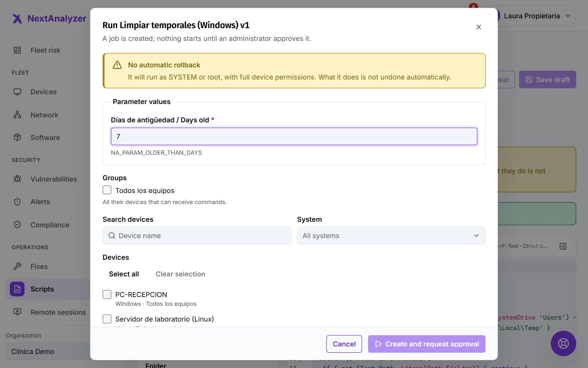This screenshot has height=368, width=588.
Task: Open Fleet risk dashboard icon
Action: pyautogui.click(x=17, y=50)
